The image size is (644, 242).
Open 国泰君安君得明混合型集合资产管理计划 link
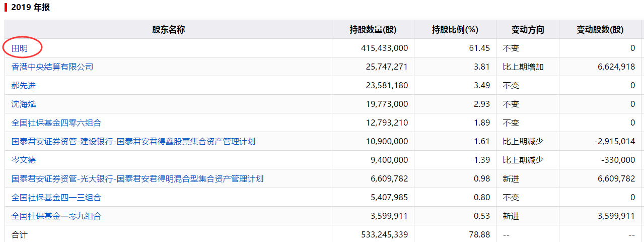(137, 178)
